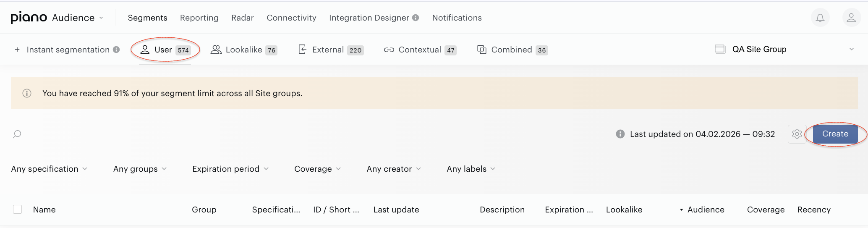Click the Instant segmentation info icon
The width and height of the screenshot is (868, 228).
point(116,50)
